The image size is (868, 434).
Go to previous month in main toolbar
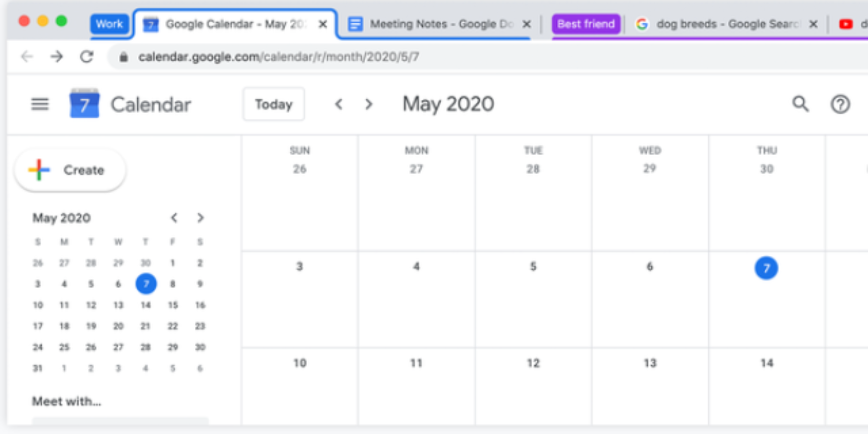[338, 104]
